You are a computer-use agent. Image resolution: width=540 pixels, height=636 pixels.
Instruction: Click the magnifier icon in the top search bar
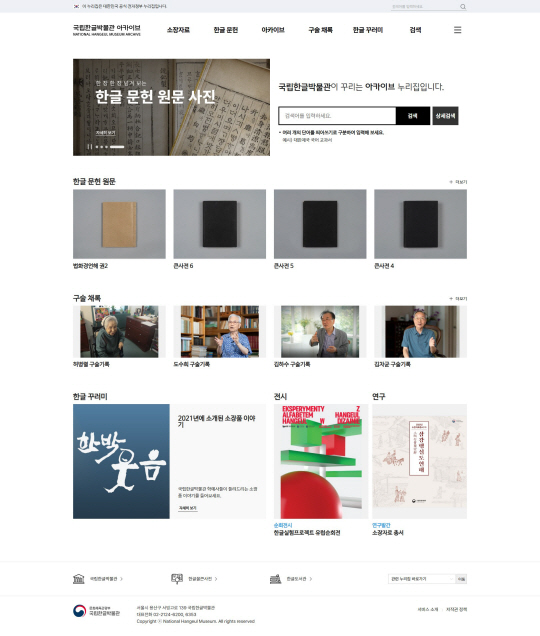click(463, 6)
